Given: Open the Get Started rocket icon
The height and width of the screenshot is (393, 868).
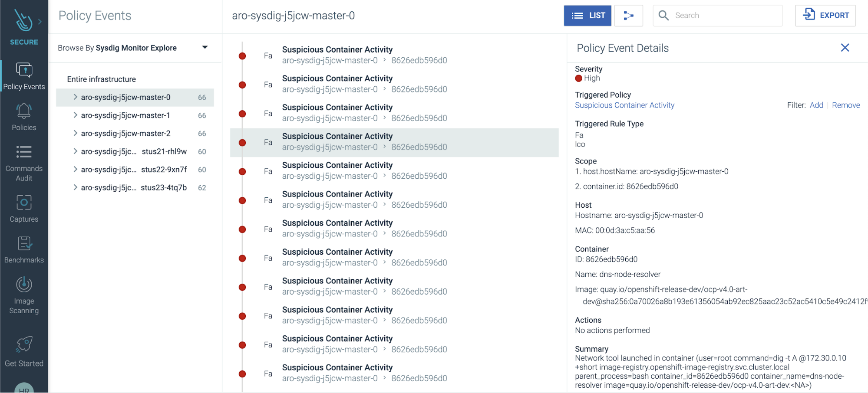Looking at the screenshot, I should click(x=24, y=344).
